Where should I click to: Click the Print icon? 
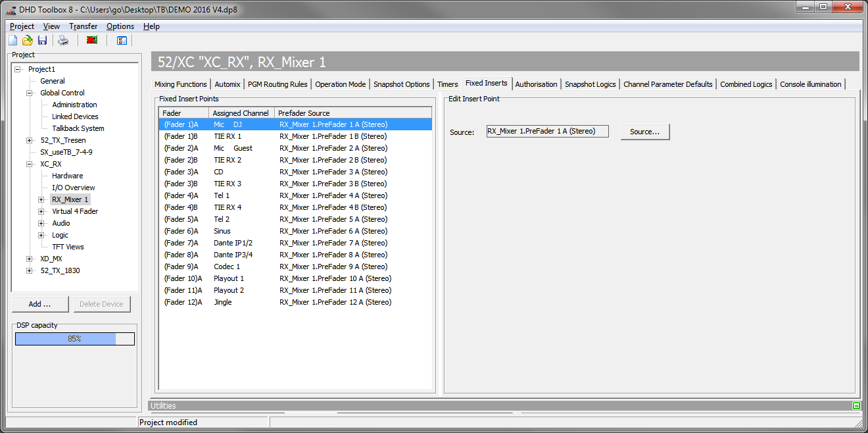click(62, 40)
